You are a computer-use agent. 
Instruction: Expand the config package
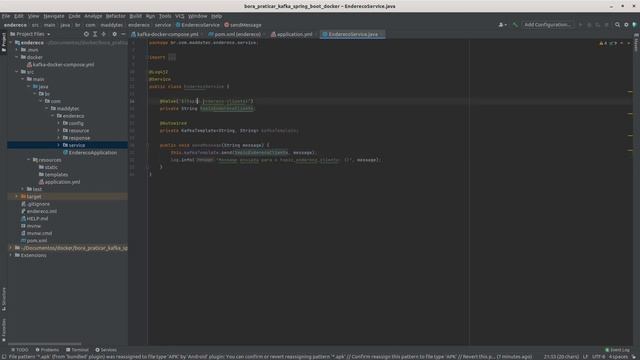[x=59, y=123]
